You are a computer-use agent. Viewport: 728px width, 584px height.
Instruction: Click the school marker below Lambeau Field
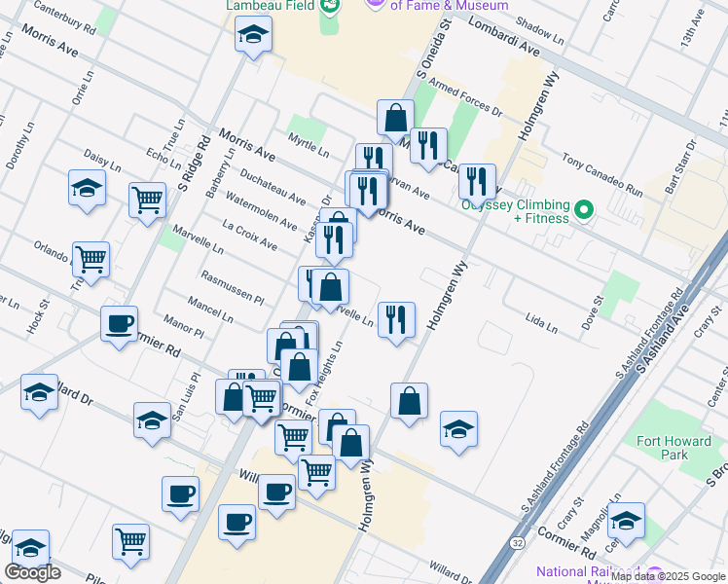(253, 37)
